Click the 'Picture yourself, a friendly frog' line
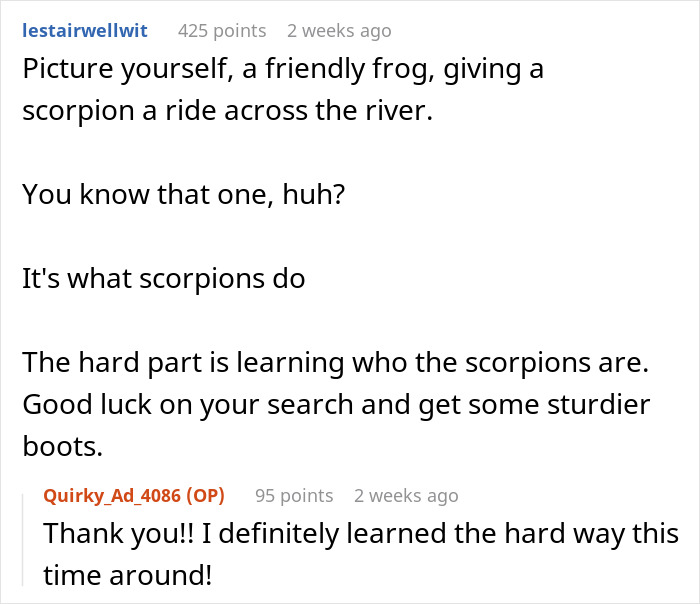 283,69
